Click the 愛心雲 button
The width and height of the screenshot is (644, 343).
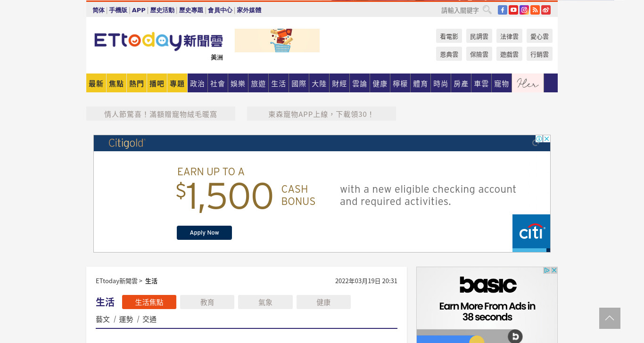(x=539, y=36)
